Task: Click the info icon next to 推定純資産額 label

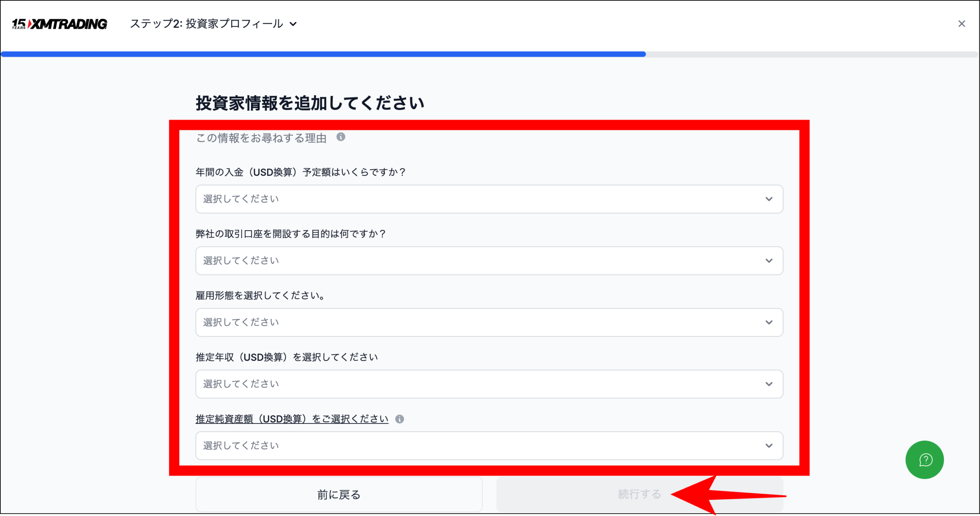Action: 400,418
